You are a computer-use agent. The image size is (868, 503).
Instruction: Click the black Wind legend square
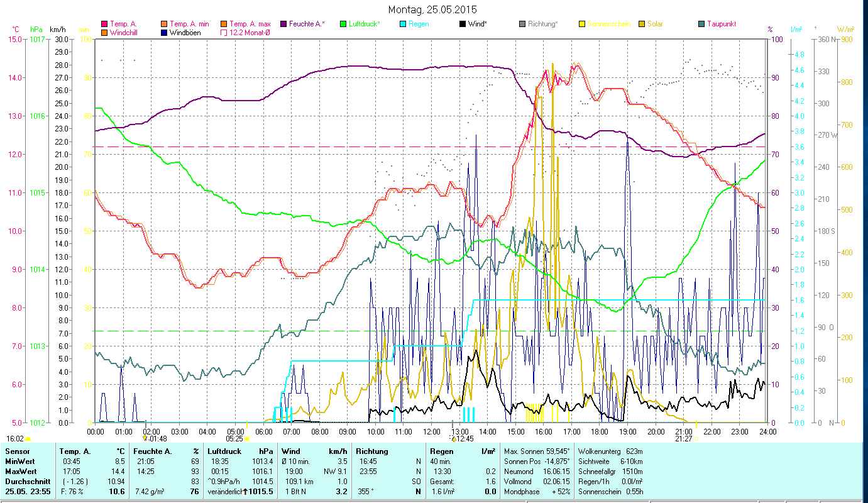click(462, 24)
